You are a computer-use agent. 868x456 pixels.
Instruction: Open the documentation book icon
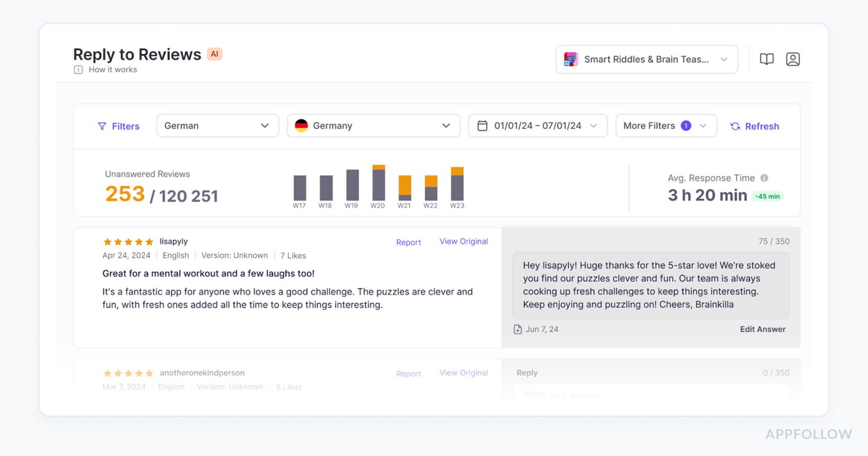coord(766,58)
